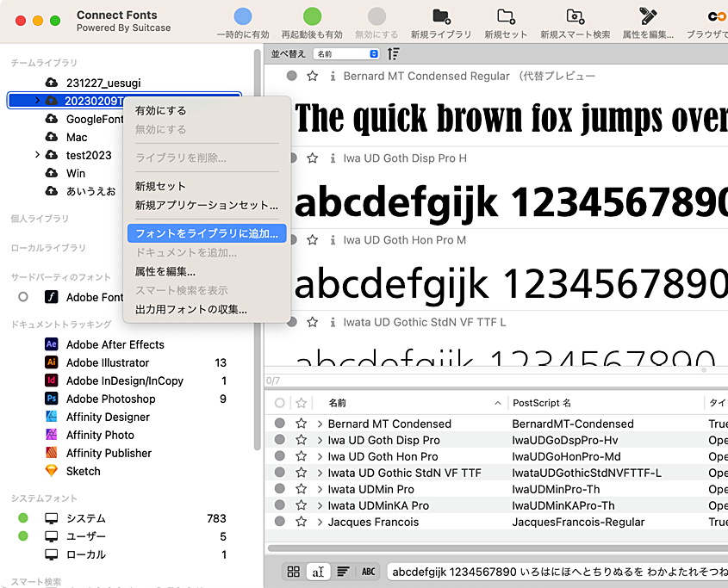Toggle the sort order direction icon
Screen dimensions: 728x588
393,54
